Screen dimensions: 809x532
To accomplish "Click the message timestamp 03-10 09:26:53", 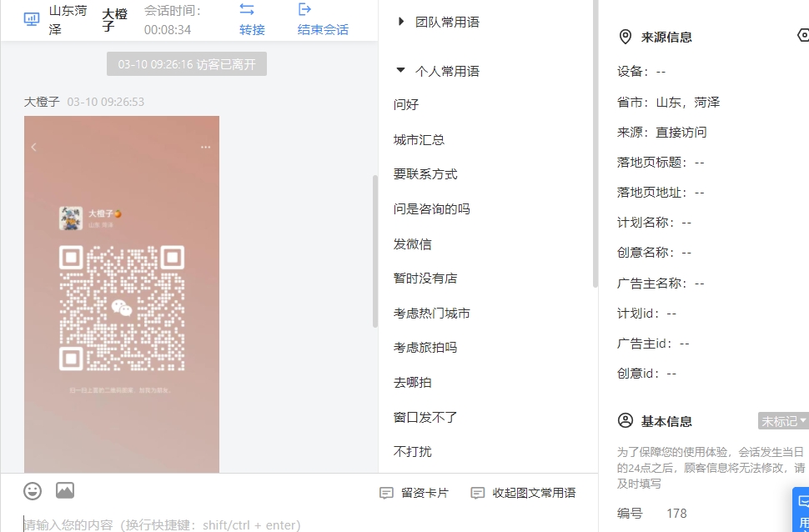I will tap(106, 102).
